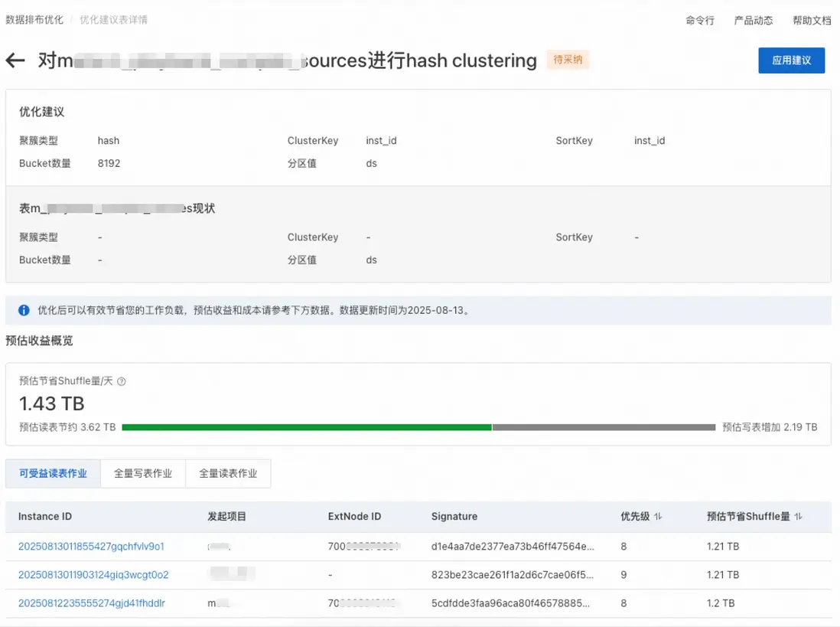840x627 pixels.
Task: Click the truncated signature starting with d1e4aa7
Action: [513, 547]
